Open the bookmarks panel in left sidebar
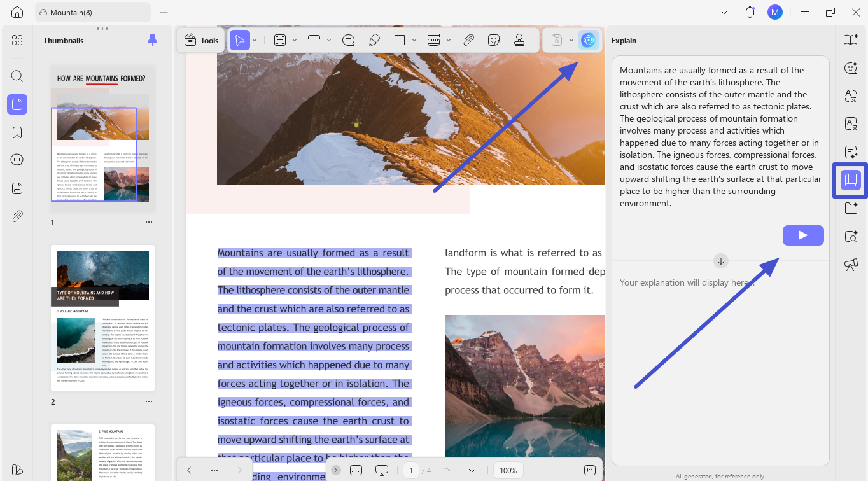 (17, 132)
